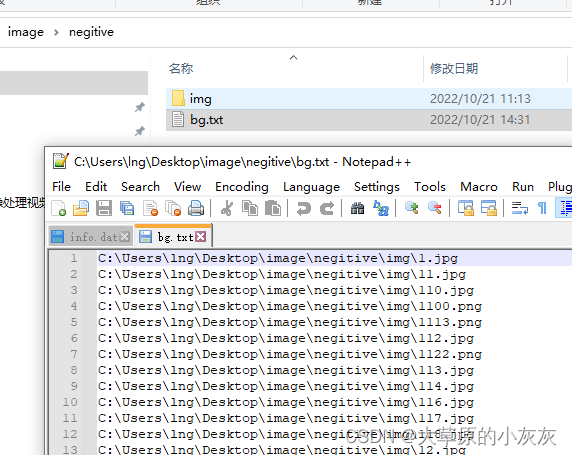Click the New file toolbar icon
572x455 pixels.
pos(58,208)
